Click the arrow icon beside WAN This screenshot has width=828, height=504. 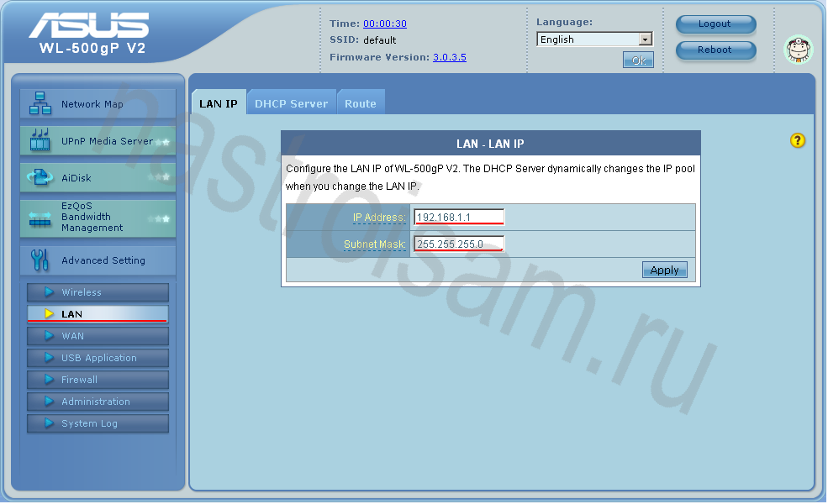49,336
